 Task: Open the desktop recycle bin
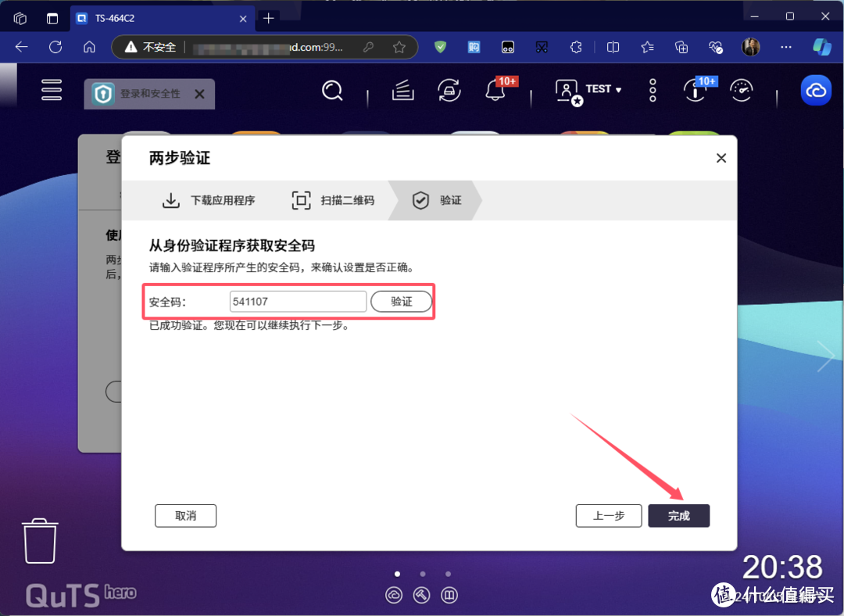(x=39, y=541)
